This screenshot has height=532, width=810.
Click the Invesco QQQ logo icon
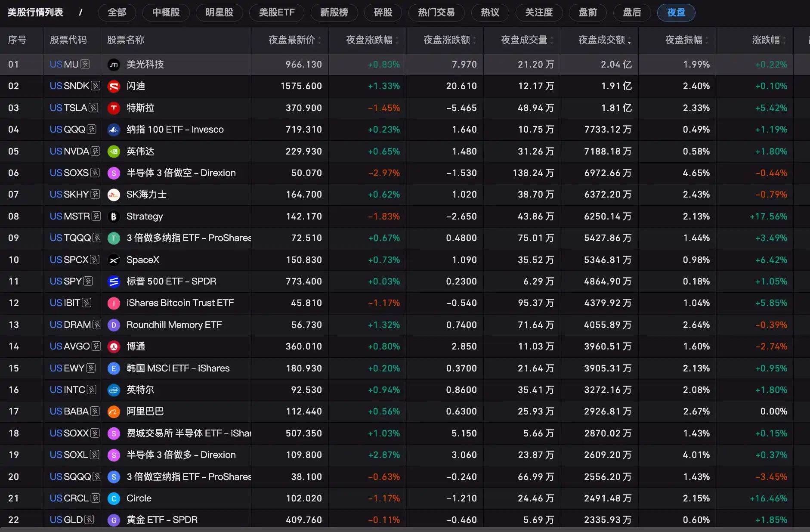[x=114, y=130]
